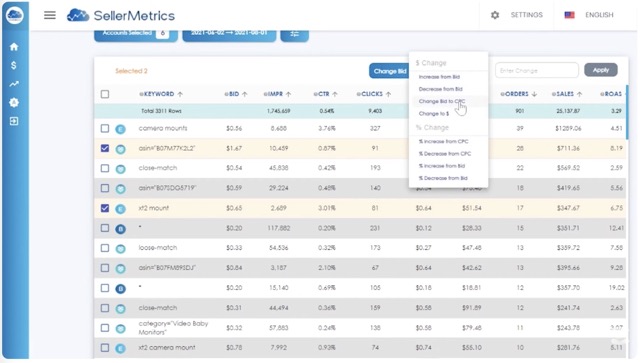The image size is (640, 363).
Task: Click match type icon for xt2 mount row
Action: (x=120, y=209)
